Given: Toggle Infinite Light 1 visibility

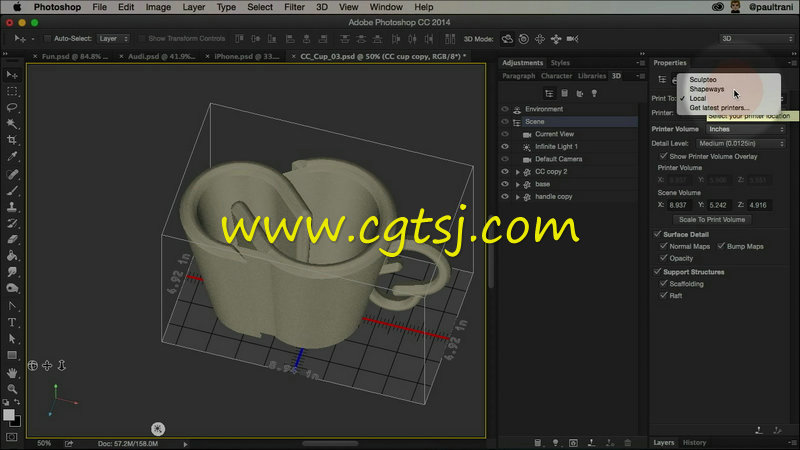Looking at the screenshot, I should [505, 146].
